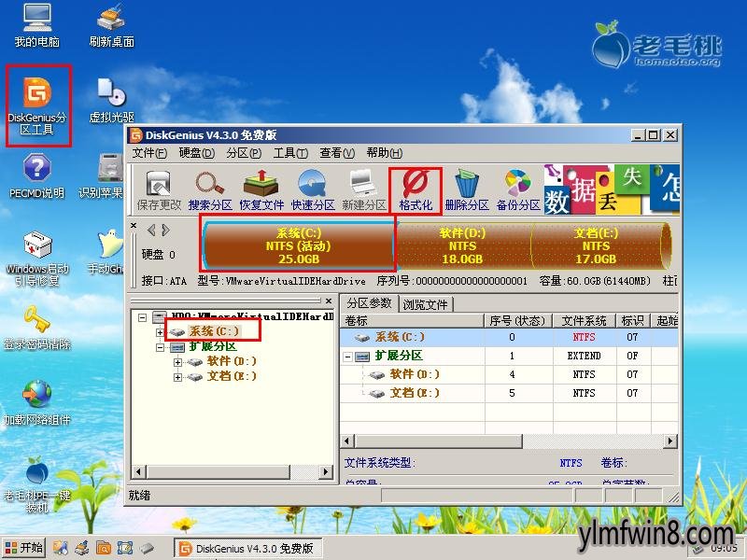Select 文档(E:) in the partition tree
Viewport: 747px width, 560px height.
coord(232,376)
